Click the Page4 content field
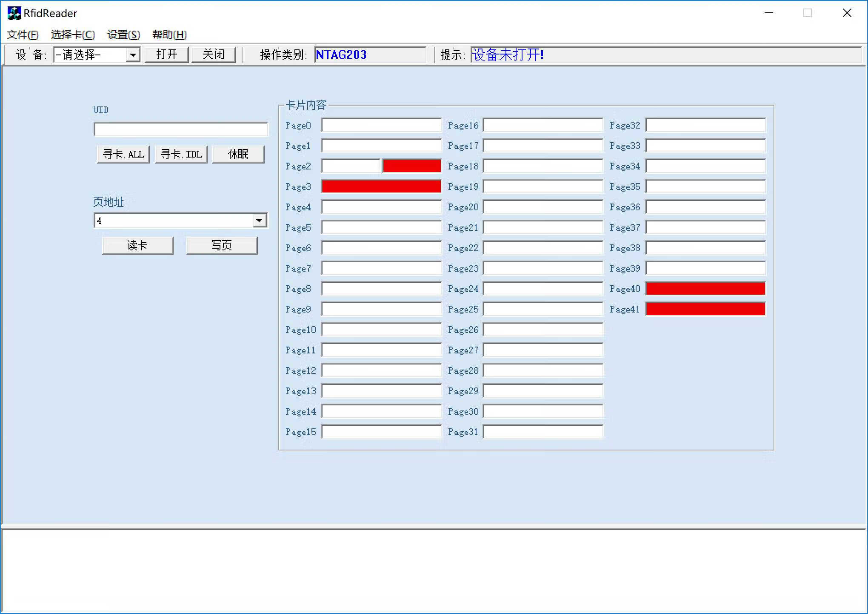The height and width of the screenshot is (614, 868). pyautogui.click(x=381, y=207)
